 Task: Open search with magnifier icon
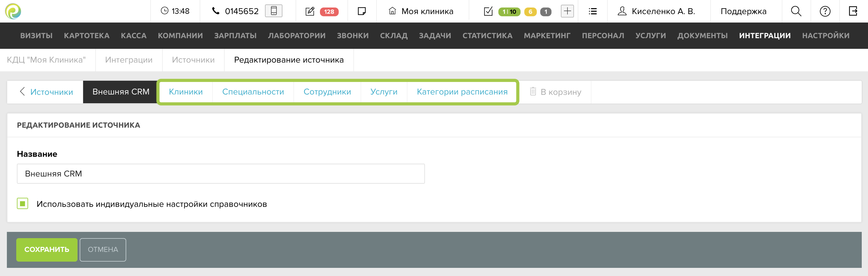coord(796,11)
